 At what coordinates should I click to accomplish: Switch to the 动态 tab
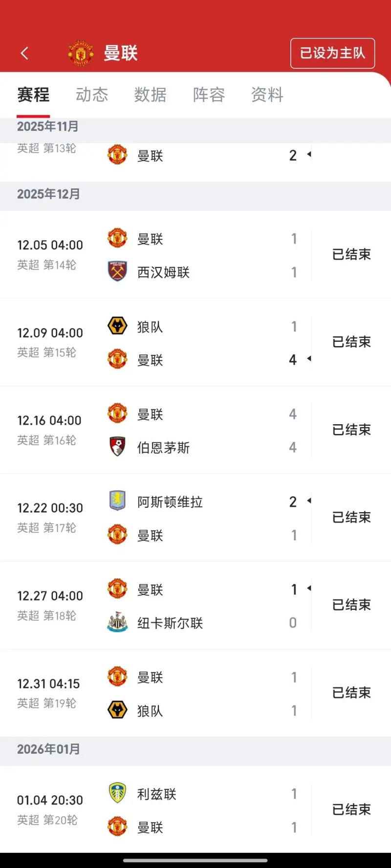point(92,95)
